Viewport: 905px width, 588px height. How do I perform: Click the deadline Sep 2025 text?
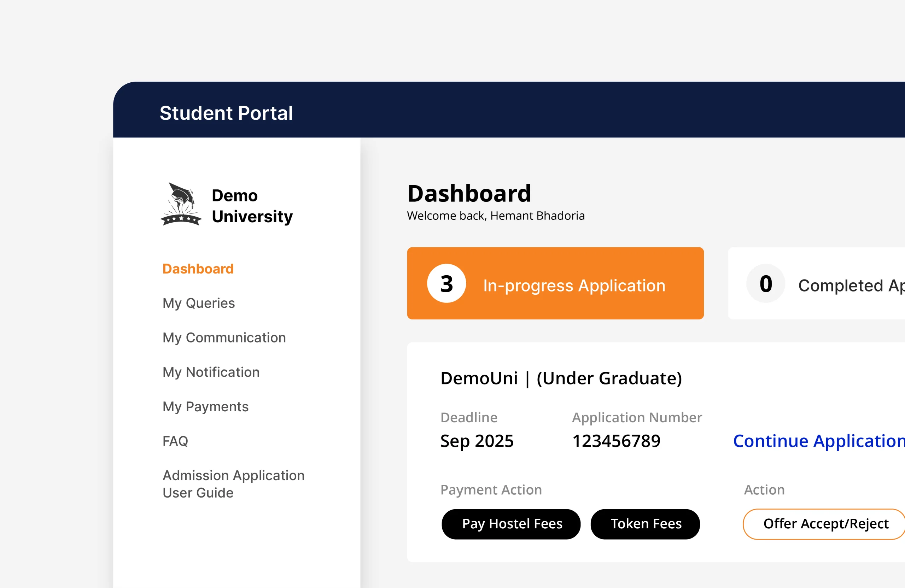point(477,441)
